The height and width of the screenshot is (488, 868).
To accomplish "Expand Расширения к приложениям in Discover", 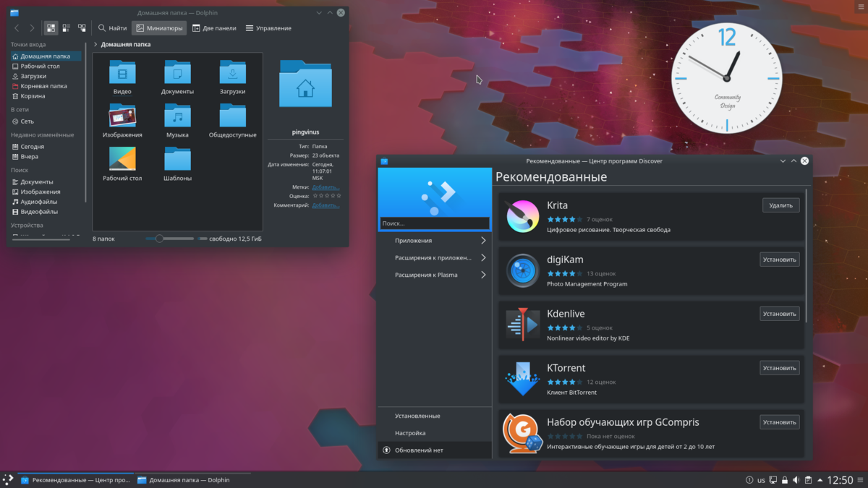I will click(435, 257).
